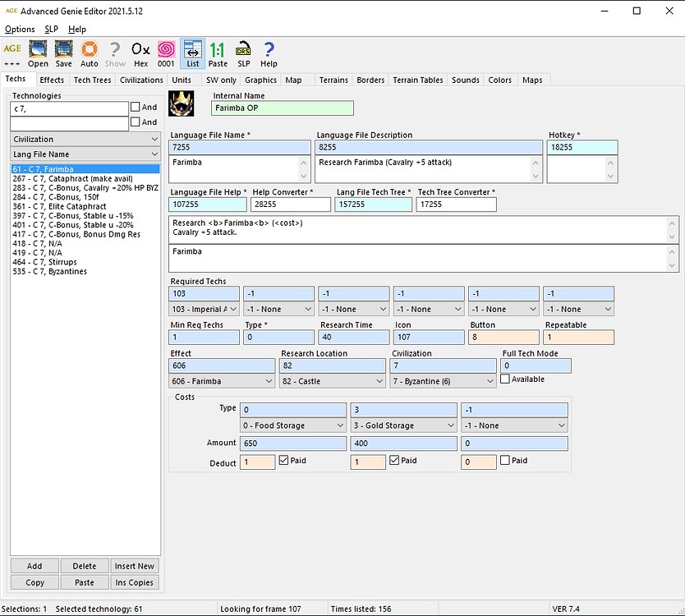This screenshot has height=616, width=685.
Task: Open the SLP DRS toolbar icon
Action: [x=243, y=54]
